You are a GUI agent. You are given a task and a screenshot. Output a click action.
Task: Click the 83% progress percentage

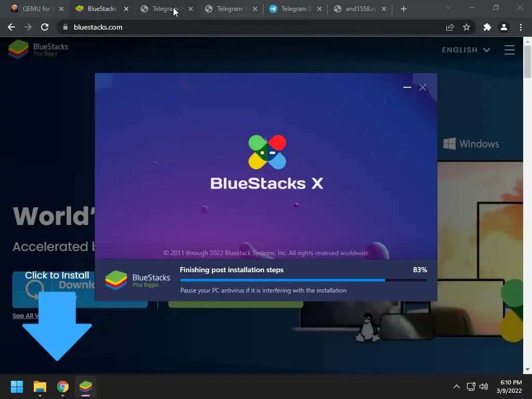tap(420, 270)
